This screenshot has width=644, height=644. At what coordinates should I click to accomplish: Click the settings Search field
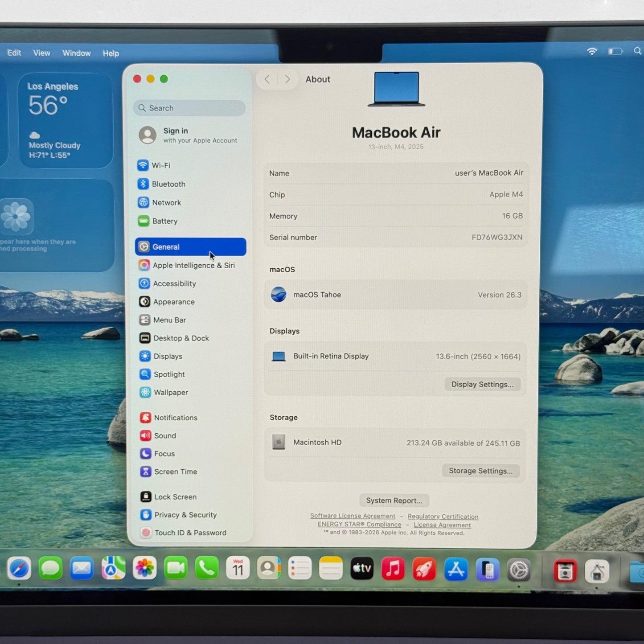pyautogui.click(x=189, y=108)
